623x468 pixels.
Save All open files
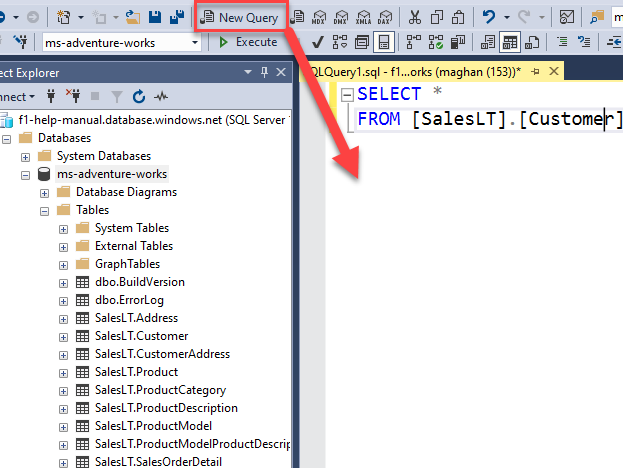(x=177, y=17)
